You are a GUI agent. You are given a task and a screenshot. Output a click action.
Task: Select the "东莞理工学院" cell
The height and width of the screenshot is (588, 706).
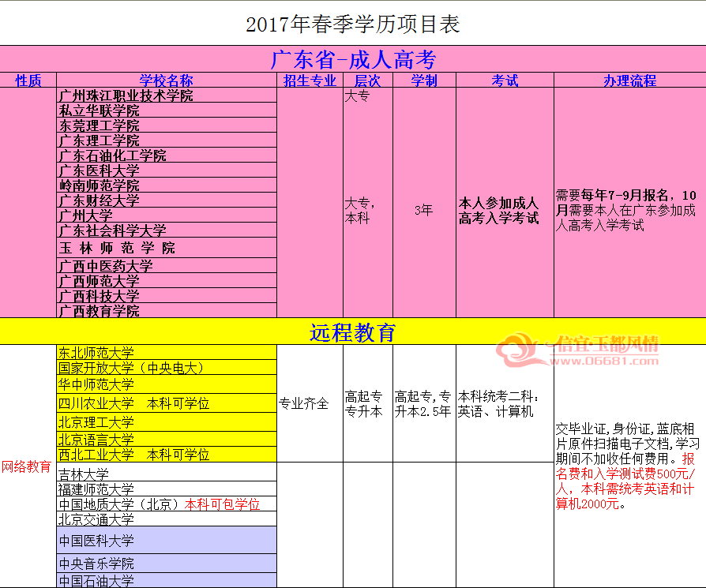167,125
